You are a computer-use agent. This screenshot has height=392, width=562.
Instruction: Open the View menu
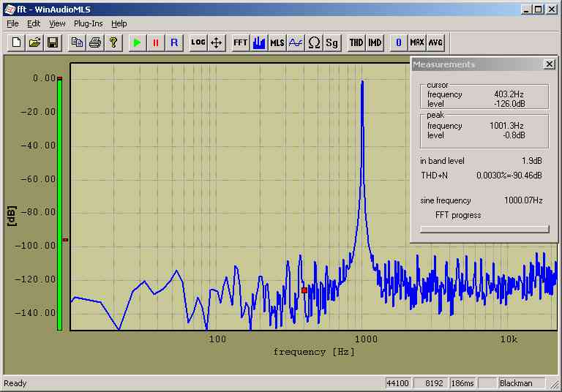pos(57,23)
